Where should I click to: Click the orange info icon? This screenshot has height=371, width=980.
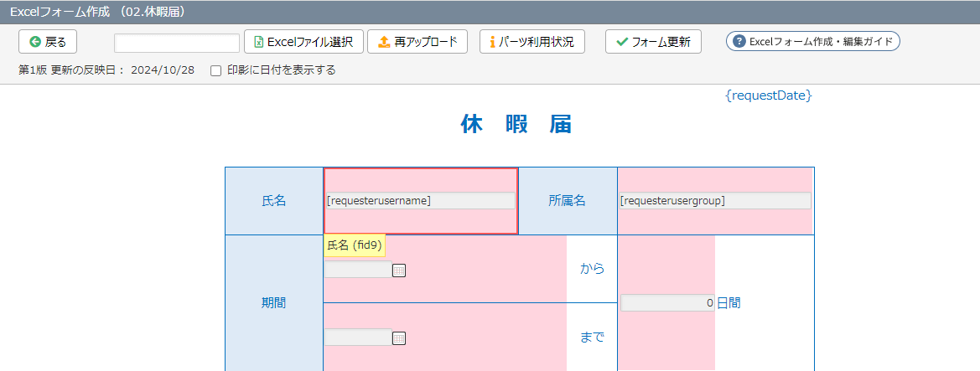(492, 42)
